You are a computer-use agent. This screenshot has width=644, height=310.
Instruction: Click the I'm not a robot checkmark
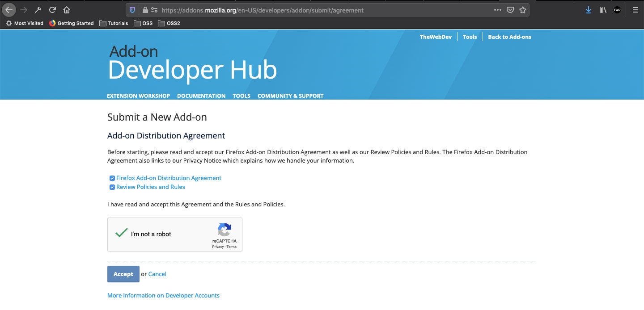coord(121,233)
